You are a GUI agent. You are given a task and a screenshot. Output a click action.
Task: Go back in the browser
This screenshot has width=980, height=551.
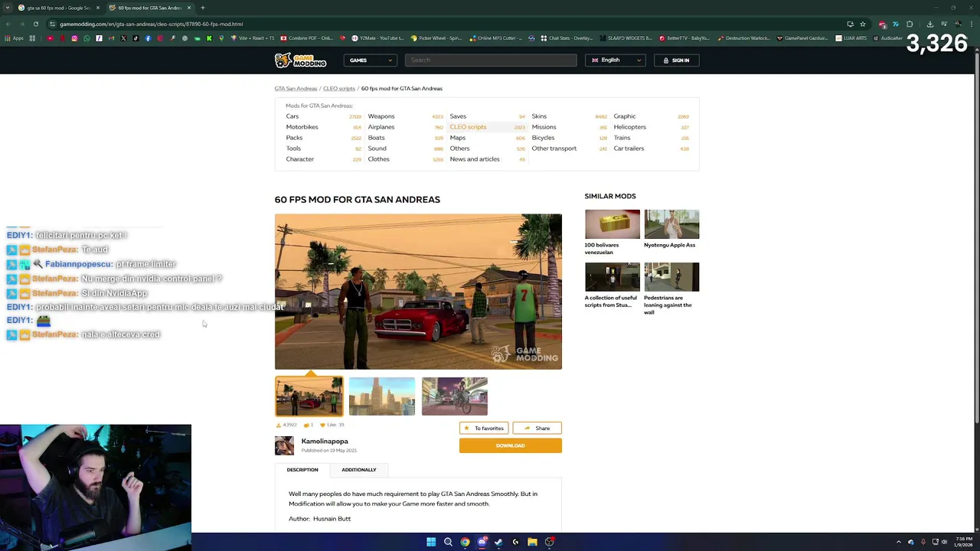pyautogui.click(x=8, y=24)
